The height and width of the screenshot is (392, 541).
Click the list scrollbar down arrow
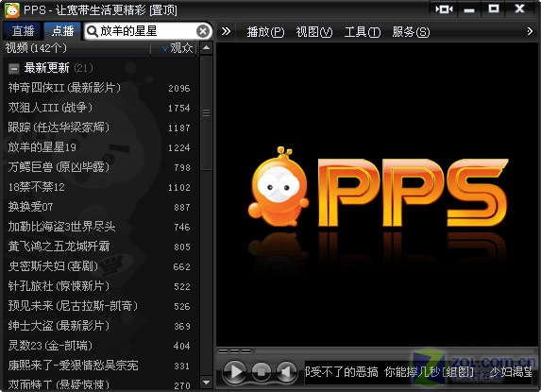207,383
